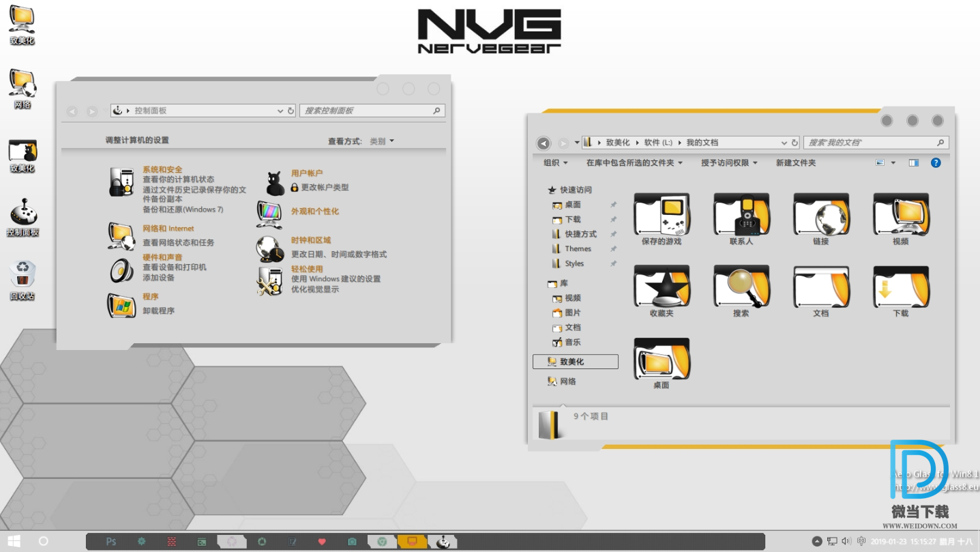Open the 系统和安全 category icon
Image resolution: width=980 pixels, height=552 pixels.
tap(121, 182)
